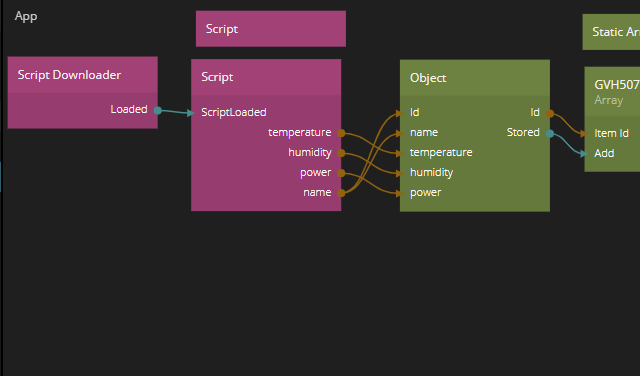Image resolution: width=640 pixels, height=376 pixels.
Task: Click the Add input arrow on Array
Action: point(584,154)
